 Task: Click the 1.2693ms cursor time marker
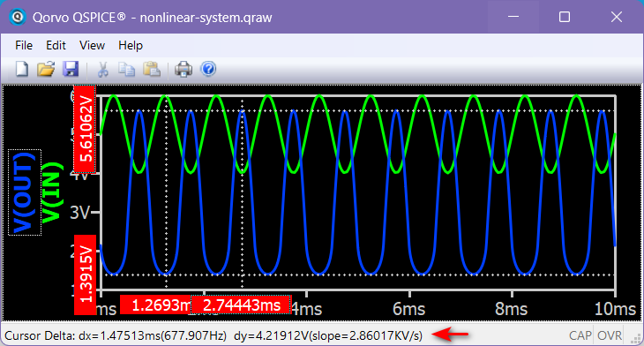coord(156,305)
